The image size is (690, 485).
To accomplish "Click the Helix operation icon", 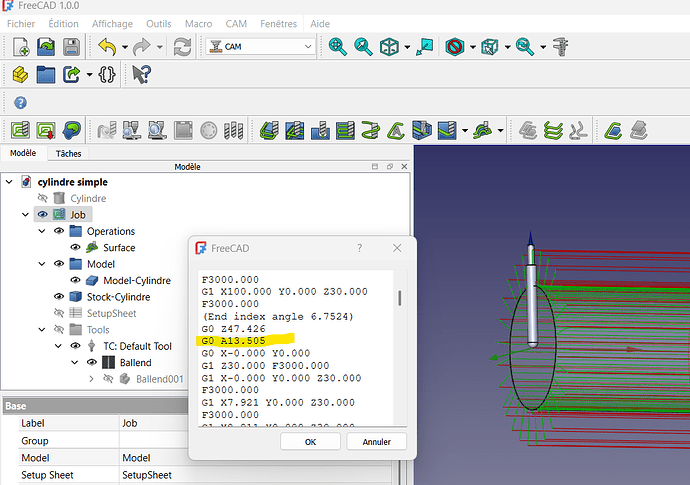I will (x=371, y=131).
